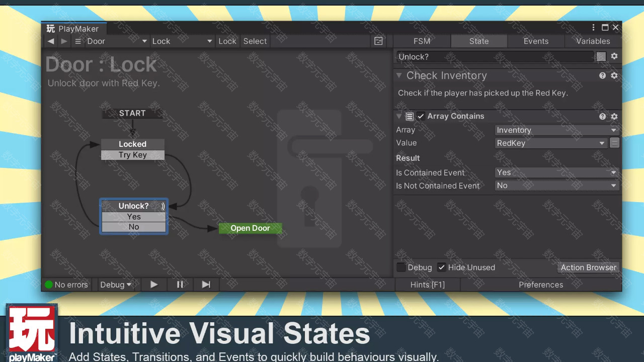Image resolution: width=644 pixels, height=362 pixels.
Task: Select the Try Key transition
Action: (x=133, y=155)
